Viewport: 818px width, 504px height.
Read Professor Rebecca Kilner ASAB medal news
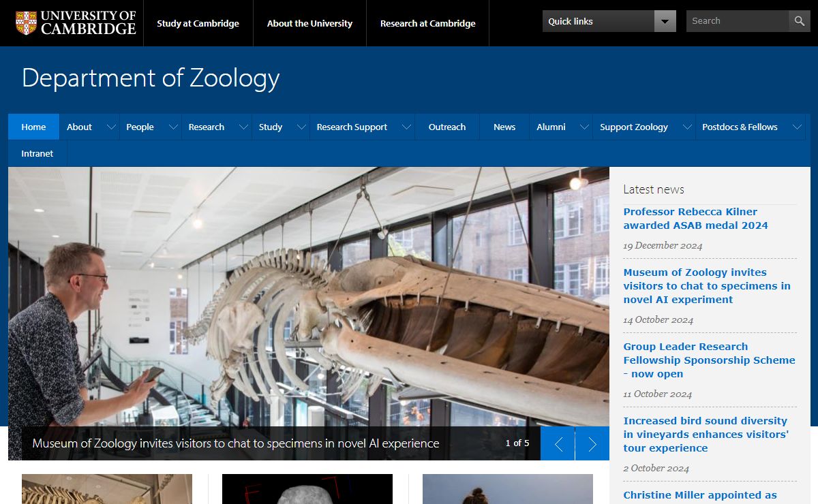click(x=695, y=219)
